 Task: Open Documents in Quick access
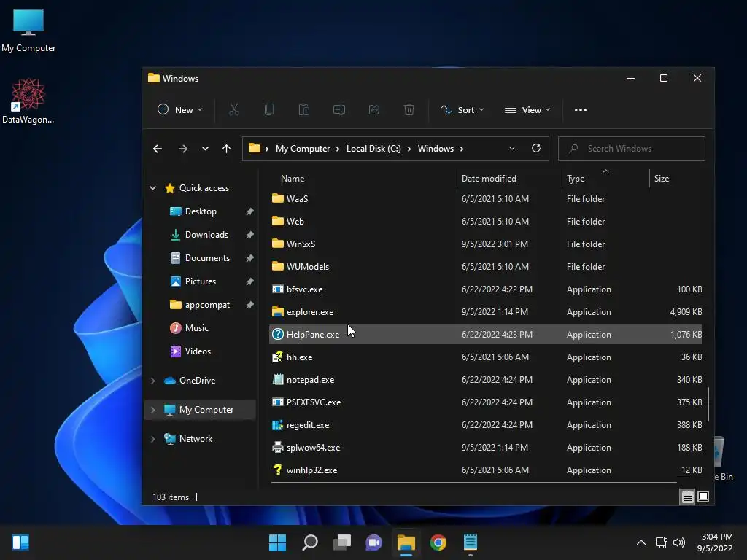206,258
